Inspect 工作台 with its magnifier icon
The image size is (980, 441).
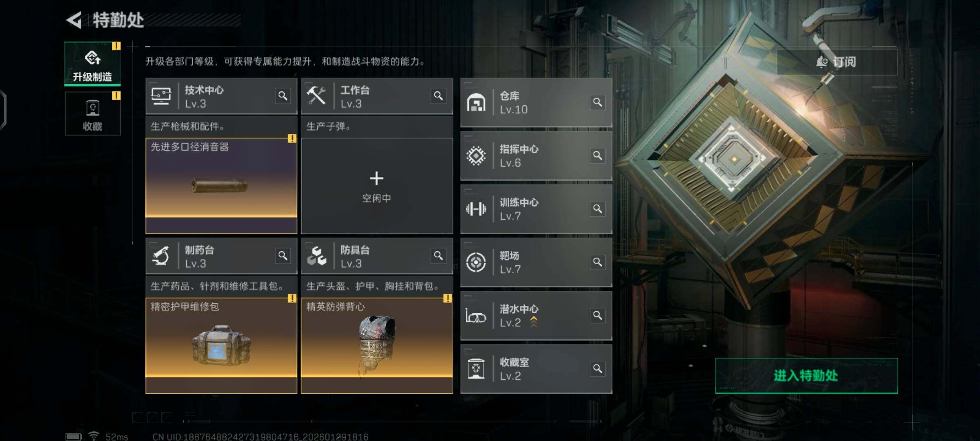pos(438,96)
